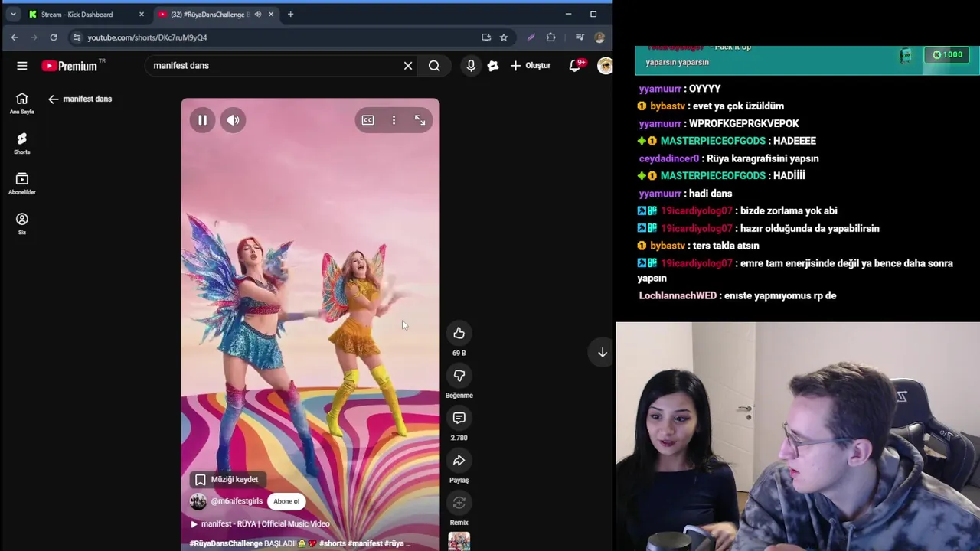Click username LochlannachWED in chat
This screenshot has height=551, width=980.
pos(678,295)
